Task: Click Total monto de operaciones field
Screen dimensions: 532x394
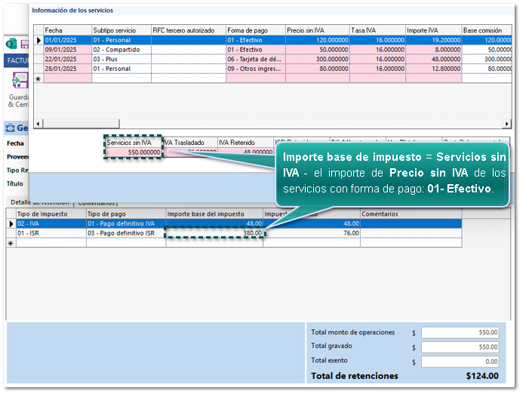Action: (x=460, y=332)
